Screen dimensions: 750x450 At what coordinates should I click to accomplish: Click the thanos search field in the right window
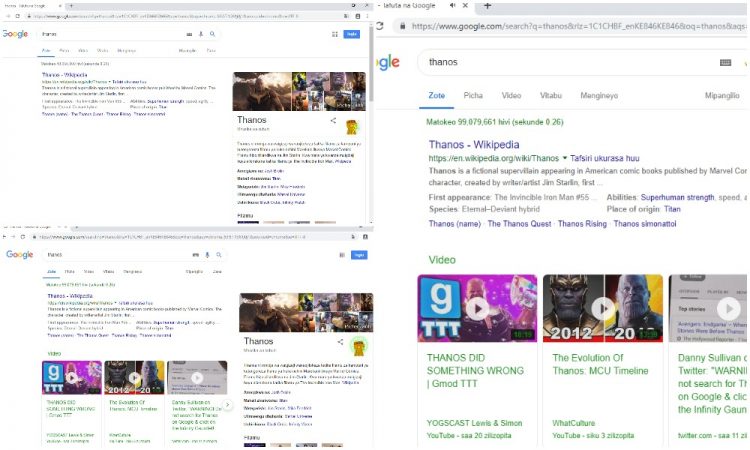tap(560, 62)
